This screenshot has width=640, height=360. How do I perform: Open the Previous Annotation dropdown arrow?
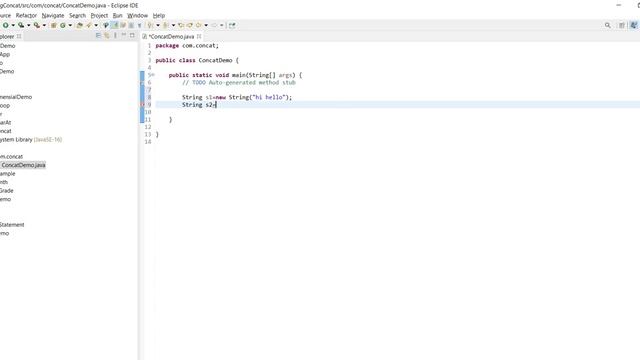173,25
